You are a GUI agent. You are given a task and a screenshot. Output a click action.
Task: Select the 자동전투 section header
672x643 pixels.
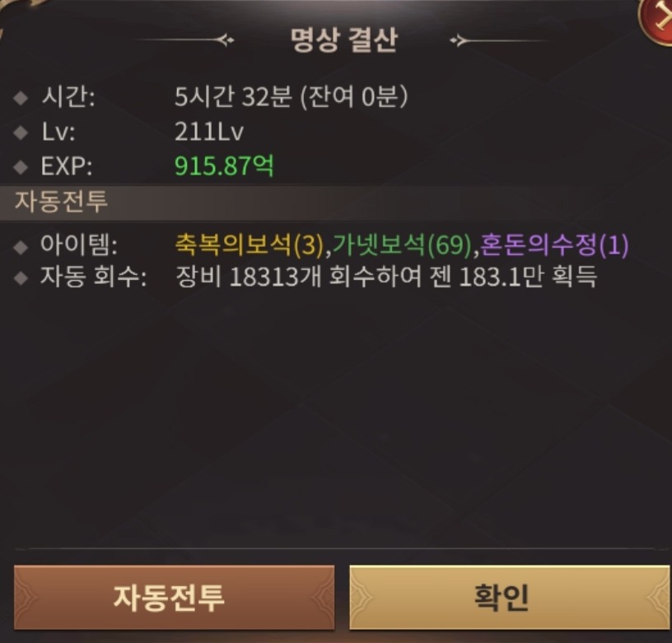click(61, 201)
